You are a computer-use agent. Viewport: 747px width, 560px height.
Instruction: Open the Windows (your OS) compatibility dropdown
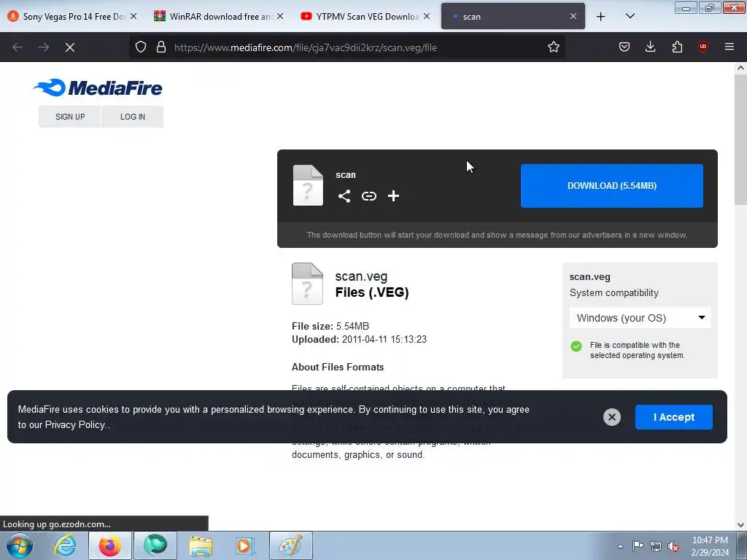tap(640, 318)
